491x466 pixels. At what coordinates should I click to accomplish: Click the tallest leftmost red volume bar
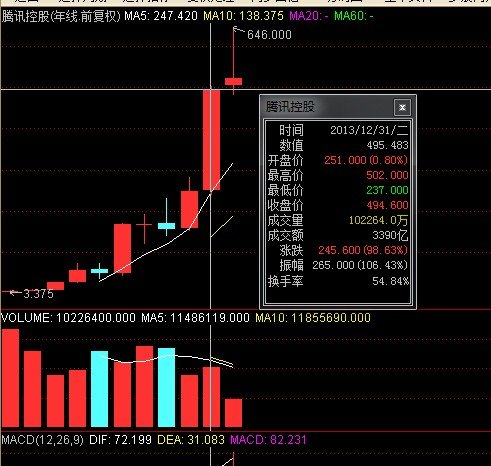(x=10, y=378)
